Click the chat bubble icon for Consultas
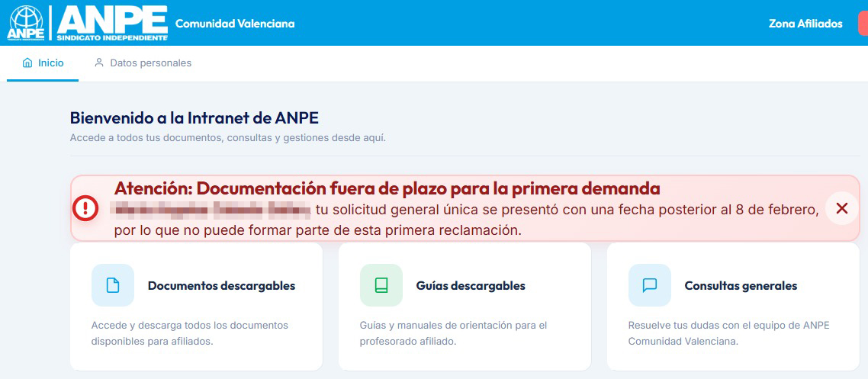Image resolution: width=868 pixels, height=379 pixels. point(650,285)
